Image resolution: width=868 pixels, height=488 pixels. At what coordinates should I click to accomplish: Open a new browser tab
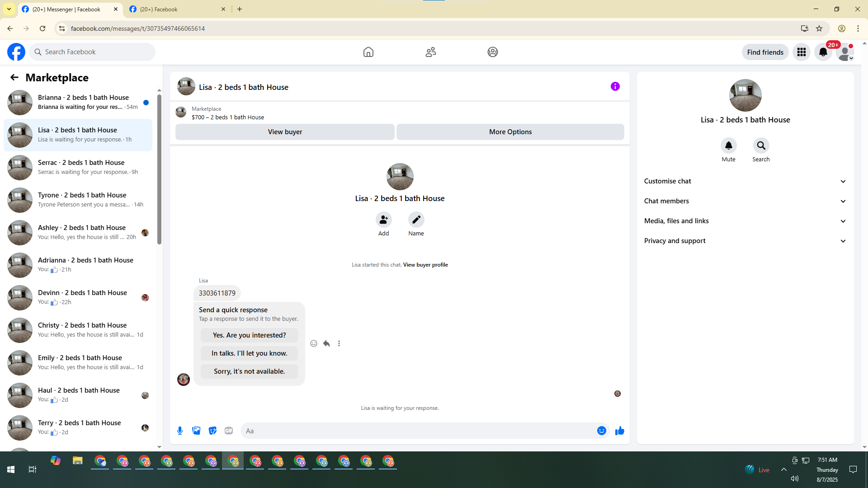click(x=240, y=9)
